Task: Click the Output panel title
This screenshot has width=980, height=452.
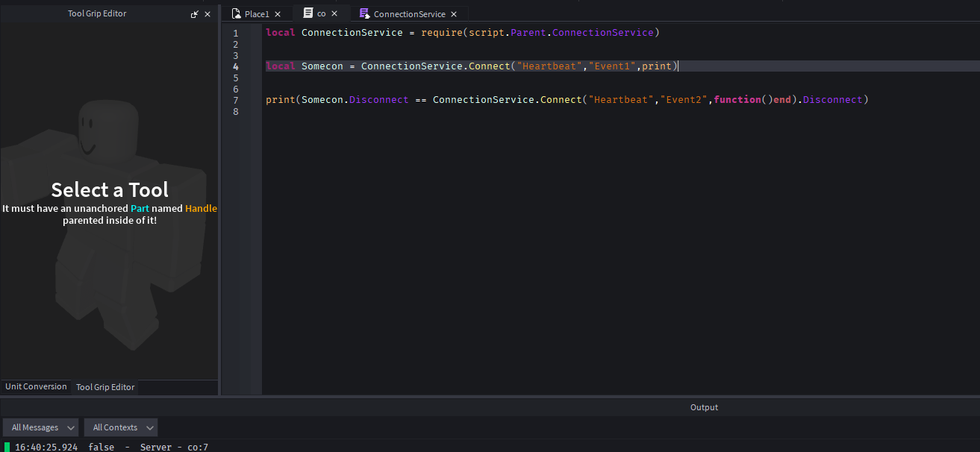Action: point(704,407)
